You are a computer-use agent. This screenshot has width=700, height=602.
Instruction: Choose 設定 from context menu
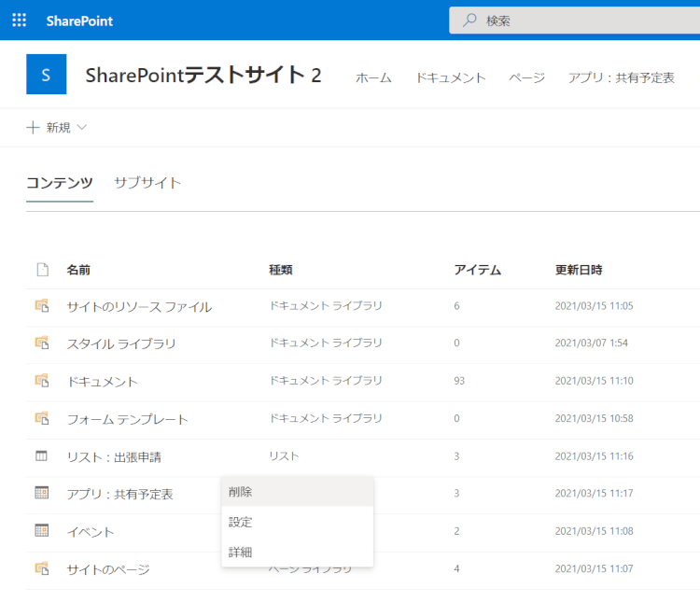298,522
